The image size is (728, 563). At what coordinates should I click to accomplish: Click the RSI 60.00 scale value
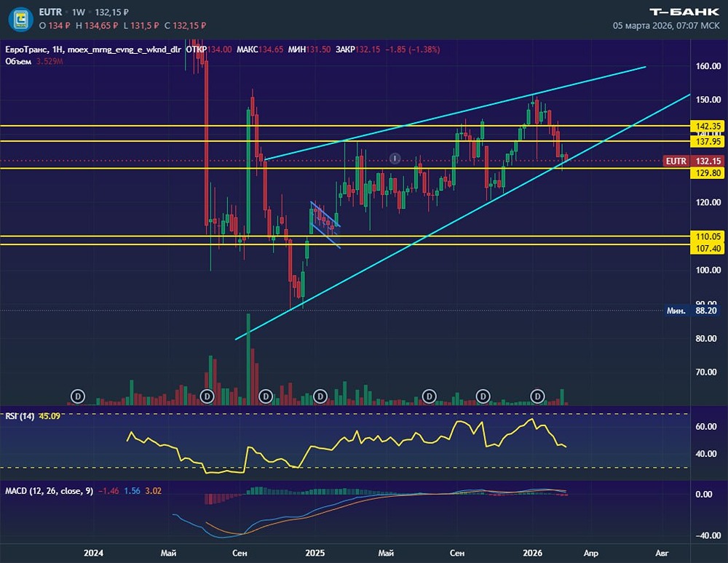[706, 427]
